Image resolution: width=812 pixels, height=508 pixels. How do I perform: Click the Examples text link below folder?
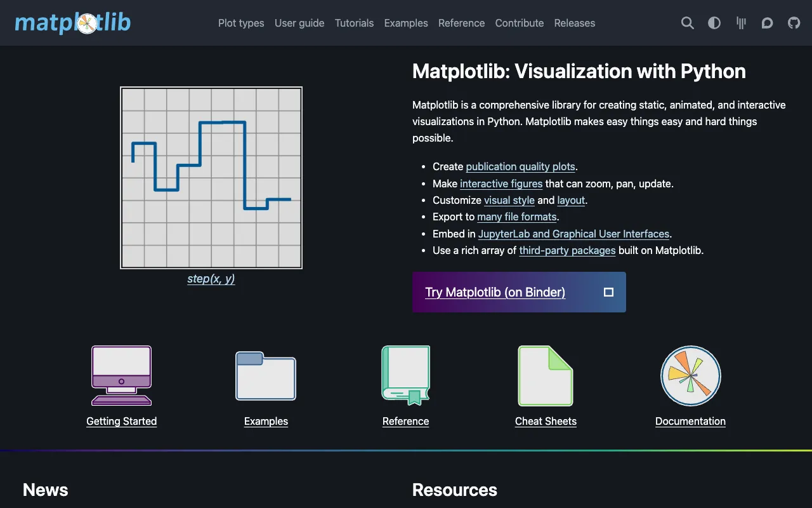coord(266,421)
